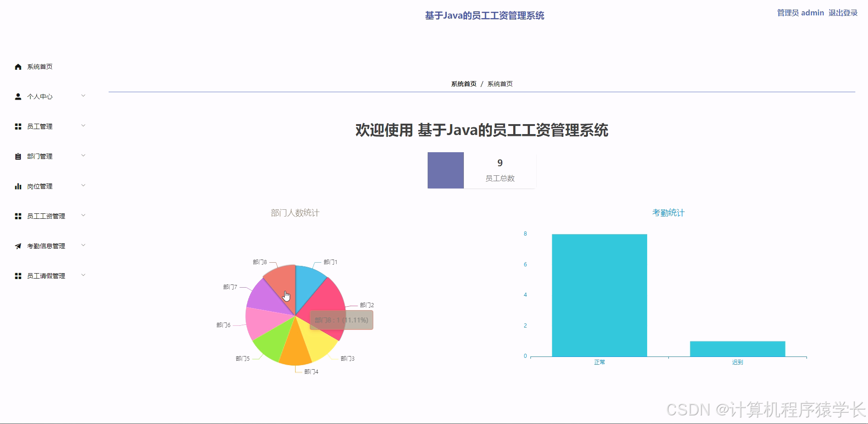Expand the 个人中心 menu

pos(83,96)
